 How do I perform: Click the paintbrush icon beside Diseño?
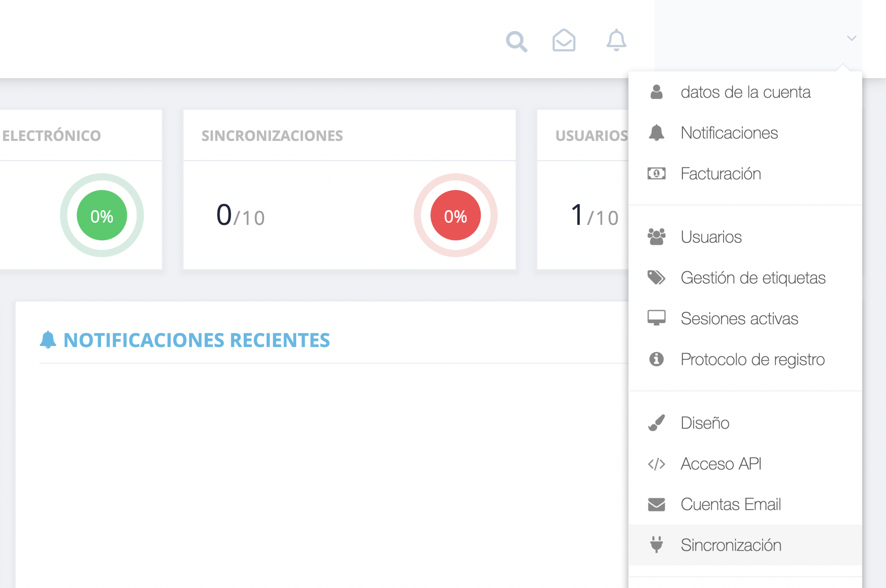[656, 423]
